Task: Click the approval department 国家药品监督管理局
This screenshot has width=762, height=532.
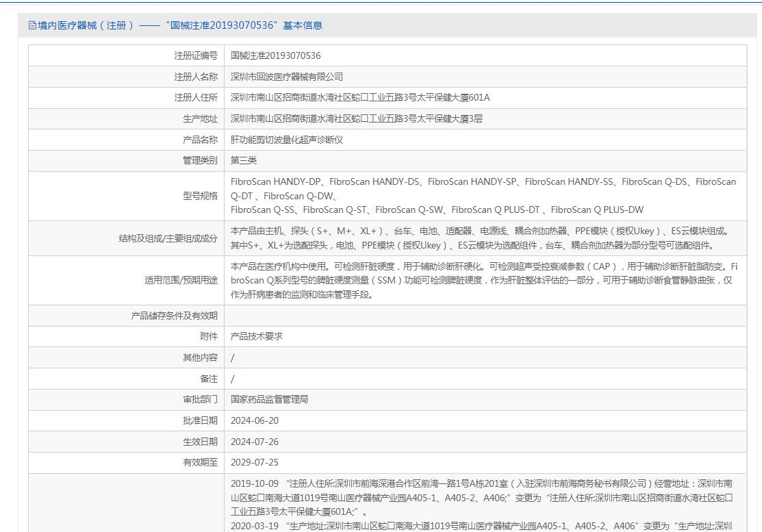Action: tap(269, 399)
